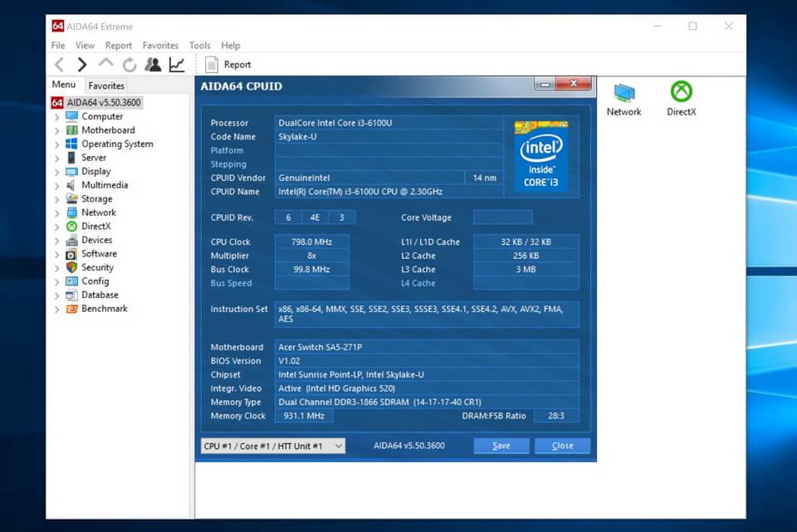Click the L3 Cache 3 MB value
Image resolution: width=797 pixels, height=532 pixels.
pyautogui.click(x=526, y=269)
